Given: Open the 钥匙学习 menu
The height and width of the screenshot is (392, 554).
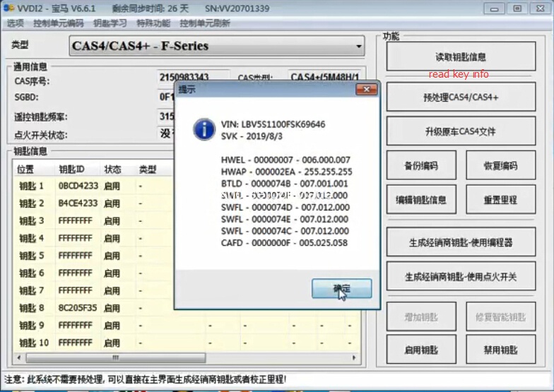Looking at the screenshot, I should [x=110, y=23].
